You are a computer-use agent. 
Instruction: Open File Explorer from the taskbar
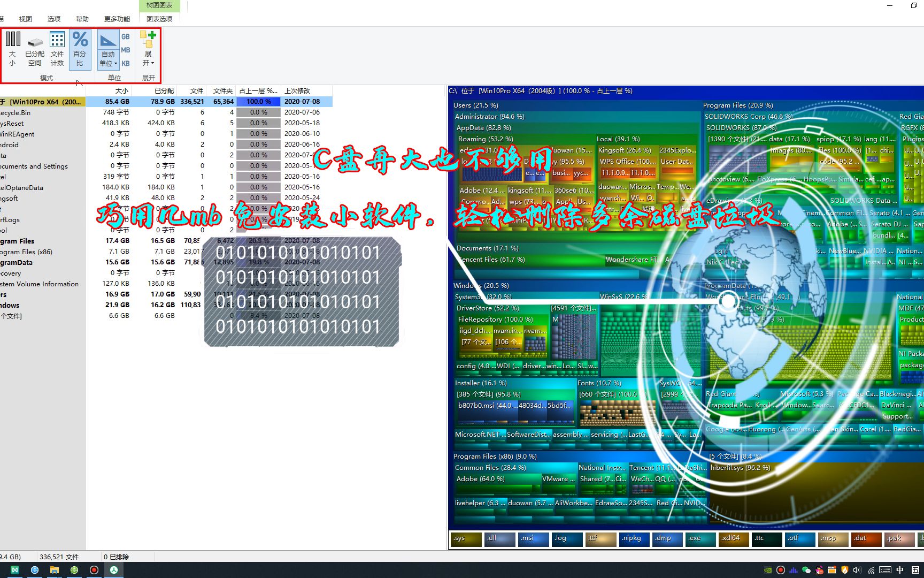pos(55,570)
